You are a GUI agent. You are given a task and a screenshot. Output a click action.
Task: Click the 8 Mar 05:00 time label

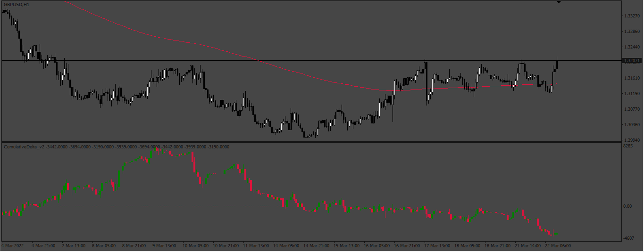[x=104, y=245]
